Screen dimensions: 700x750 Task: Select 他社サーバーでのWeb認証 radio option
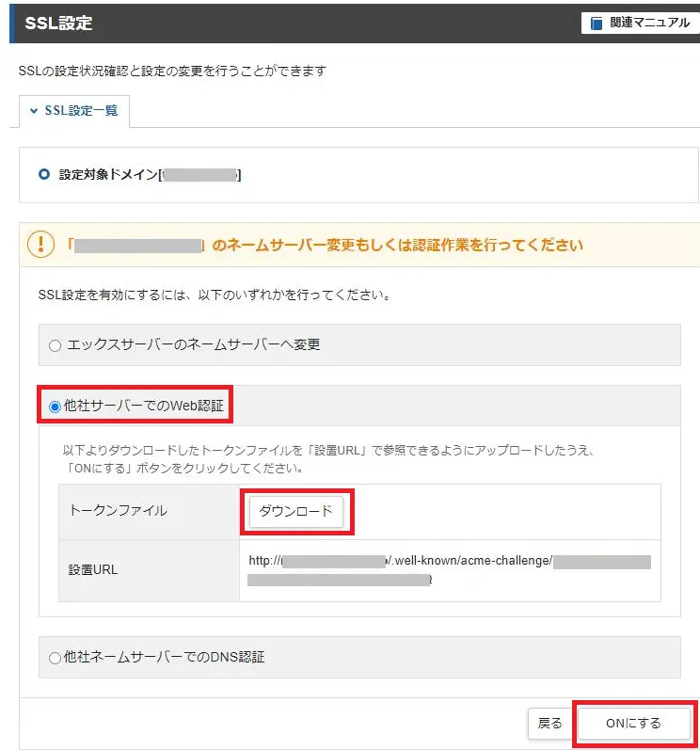(55, 407)
